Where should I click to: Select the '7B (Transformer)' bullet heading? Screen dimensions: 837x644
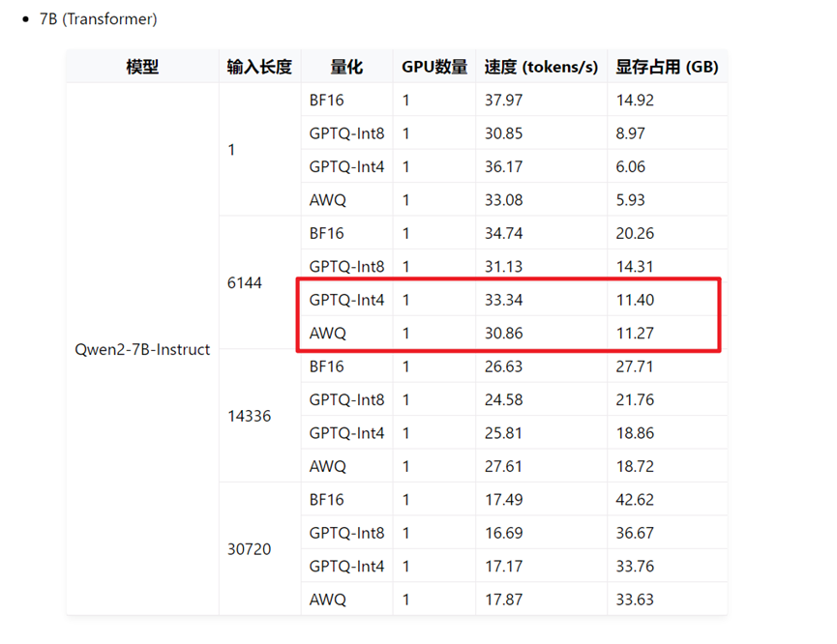click(x=99, y=19)
